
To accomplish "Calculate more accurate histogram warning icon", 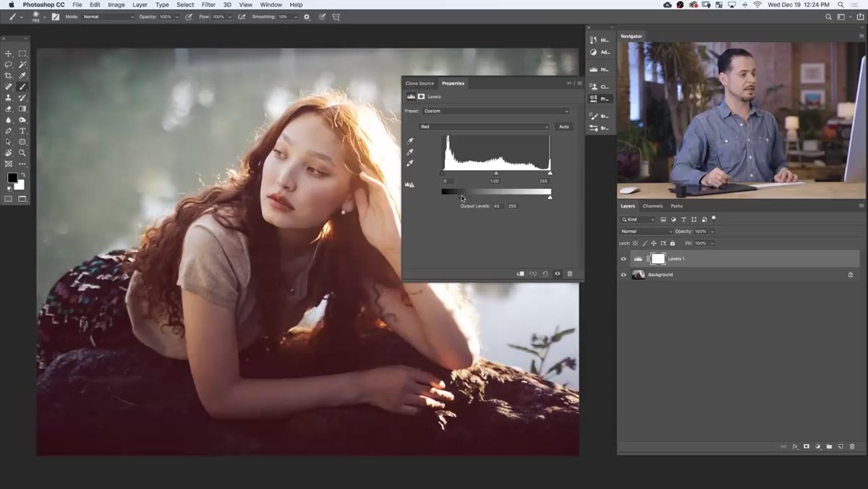I will [409, 184].
